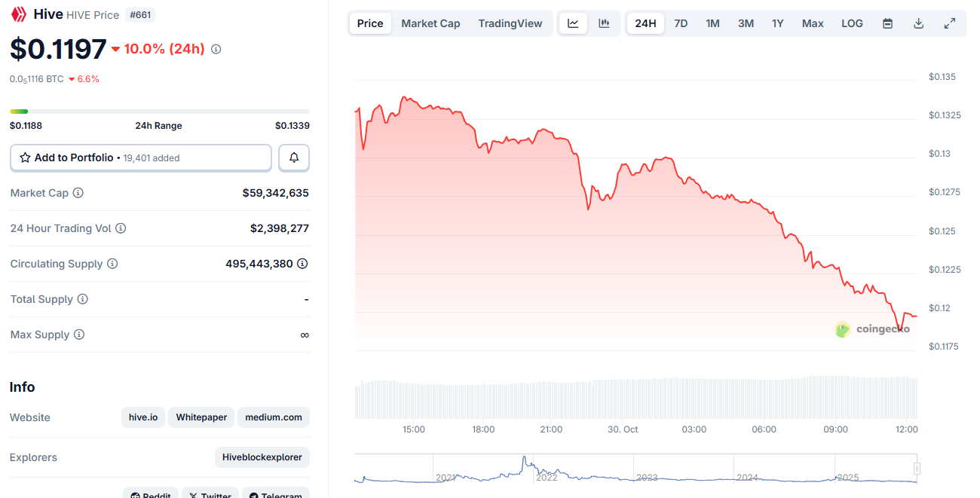Expand chart to fullscreen
980x498 pixels.
click(x=949, y=23)
